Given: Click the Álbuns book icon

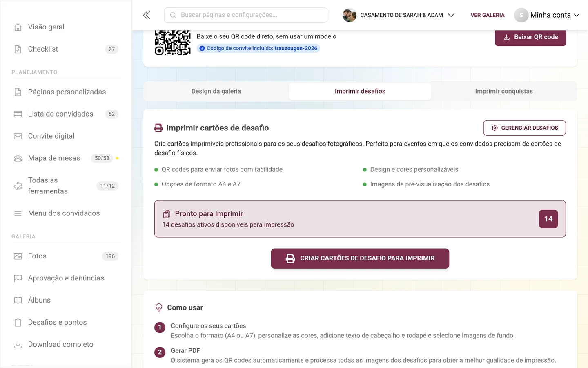Looking at the screenshot, I should pos(18,301).
